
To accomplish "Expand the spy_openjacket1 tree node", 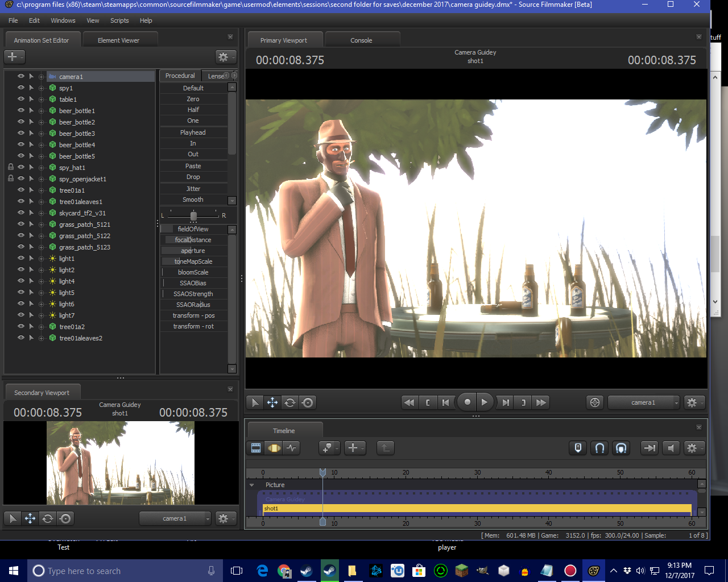I will pyautogui.click(x=41, y=179).
